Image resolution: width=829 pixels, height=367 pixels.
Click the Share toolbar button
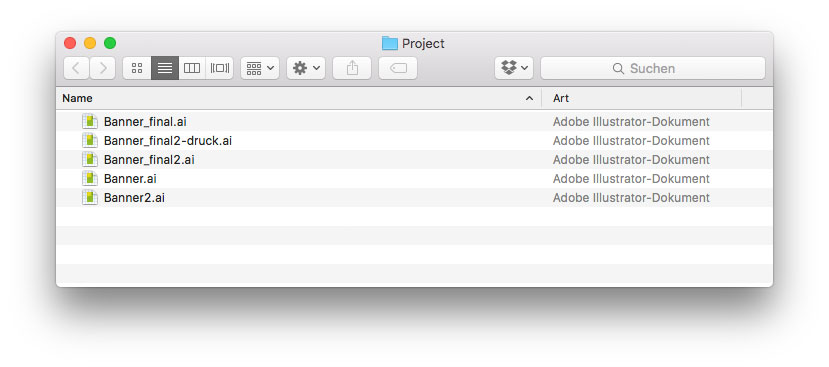352,68
